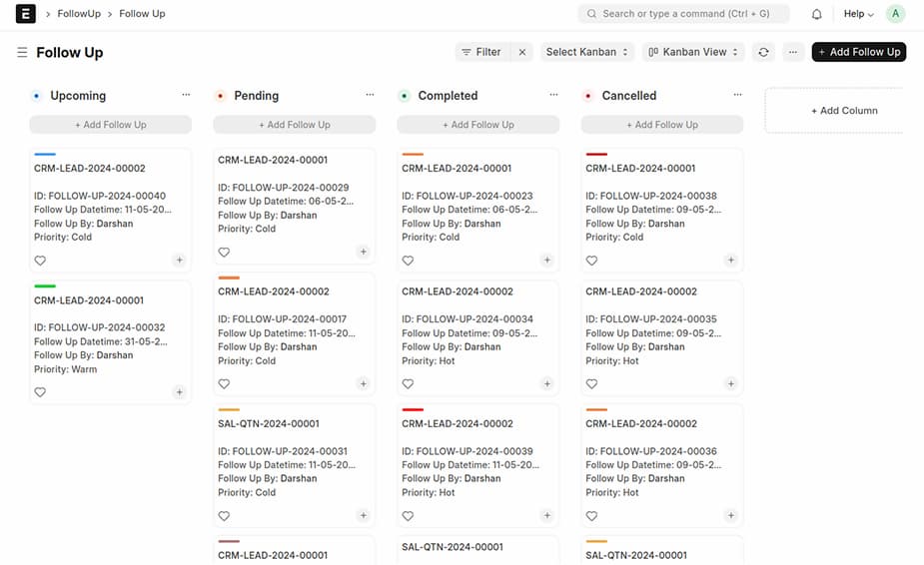Image resolution: width=924 pixels, height=565 pixels.
Task: Open the Select Kanban dropdown
Action: pos(587,52)
